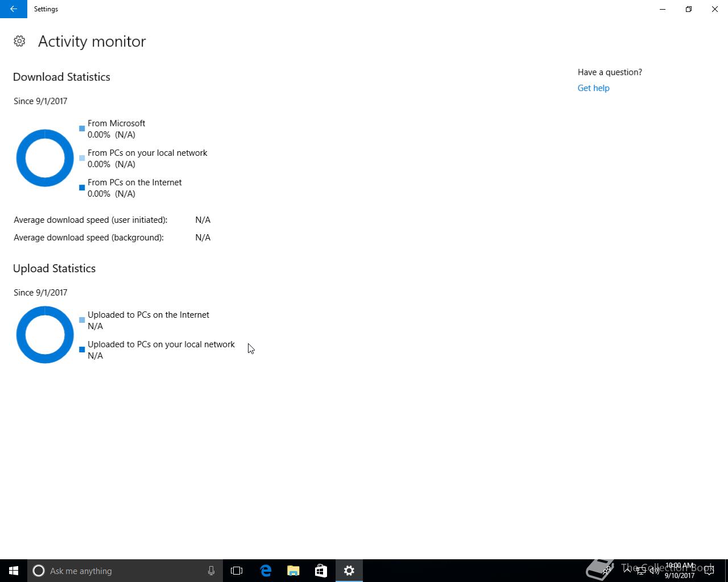Click the upload statistics donut chart

(45, 335)
